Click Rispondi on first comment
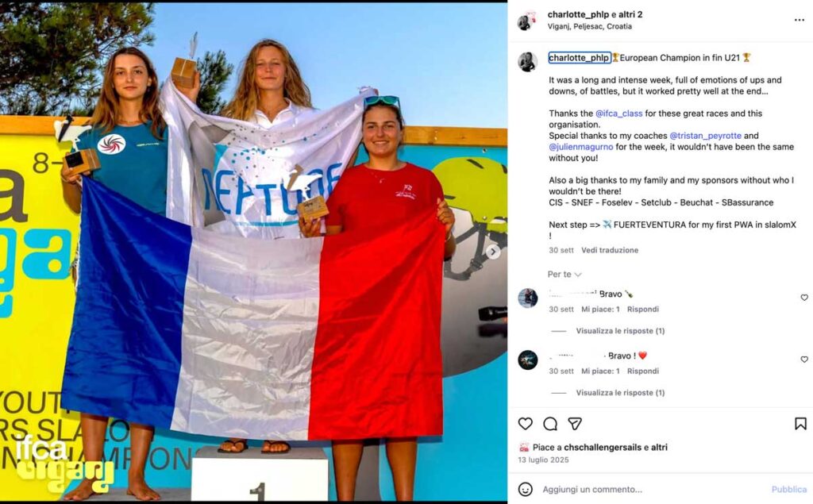 click(x=643, y=309)
